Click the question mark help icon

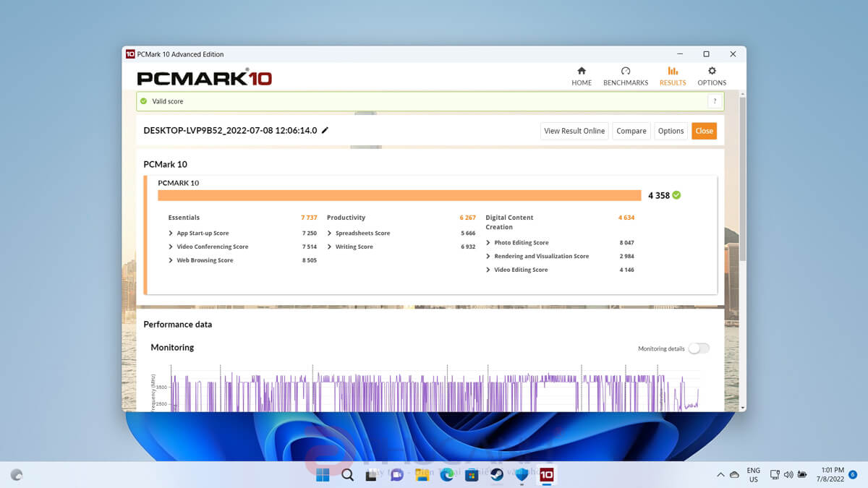click(x=715, y=101)
